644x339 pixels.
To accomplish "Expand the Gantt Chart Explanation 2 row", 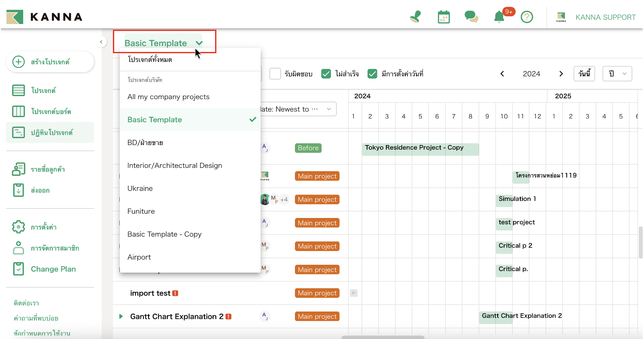I will click(121, 317).
